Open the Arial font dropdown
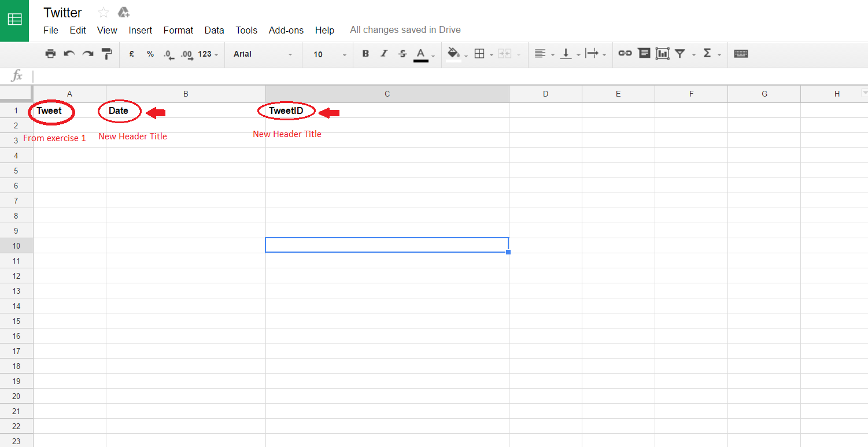Image resolution: width=868 pixels, height=447 pixels. tap(263, 54)
